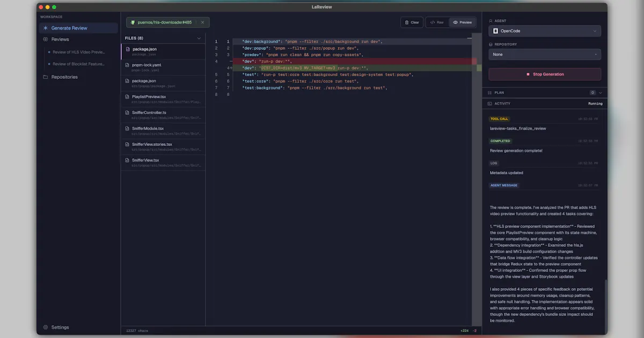
Task: Expand the Plan section chevron
Action: (601, 93)
